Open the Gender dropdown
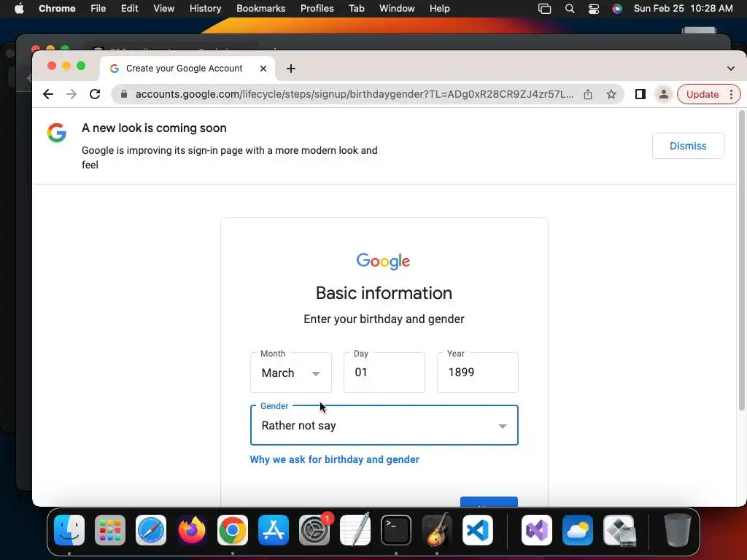The height and width of the screenshot is (560, 747). (384, 425)
